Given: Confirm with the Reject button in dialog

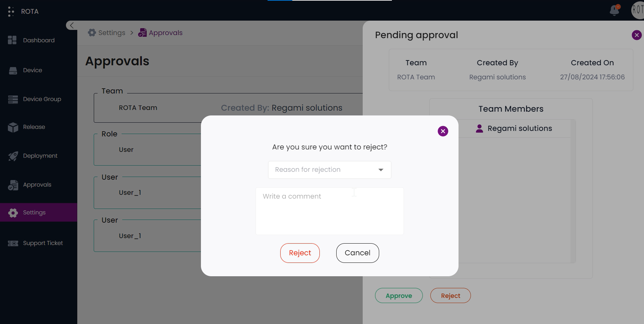Looking at the screenshot, I should click(300, 253).
